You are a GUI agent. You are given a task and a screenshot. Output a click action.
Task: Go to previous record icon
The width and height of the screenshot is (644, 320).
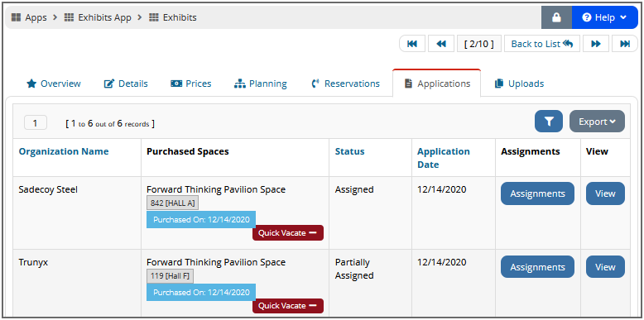click(x=441, y=44)
